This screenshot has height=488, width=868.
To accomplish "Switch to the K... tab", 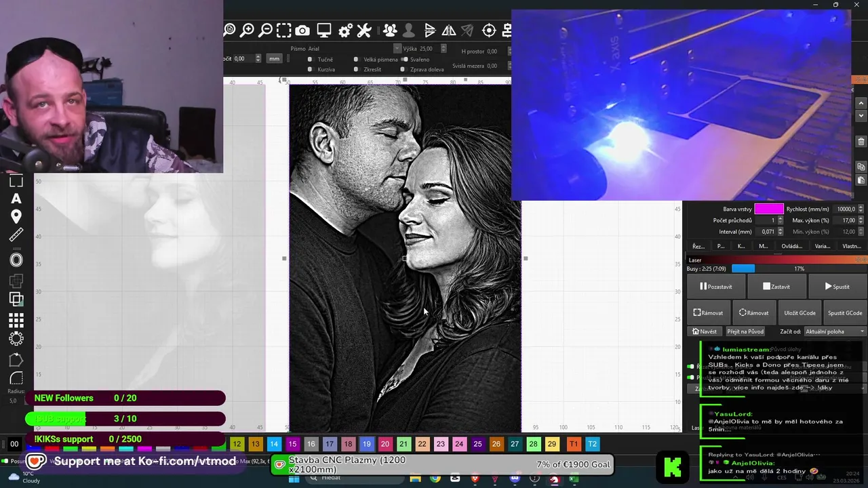I will (741, 246).
